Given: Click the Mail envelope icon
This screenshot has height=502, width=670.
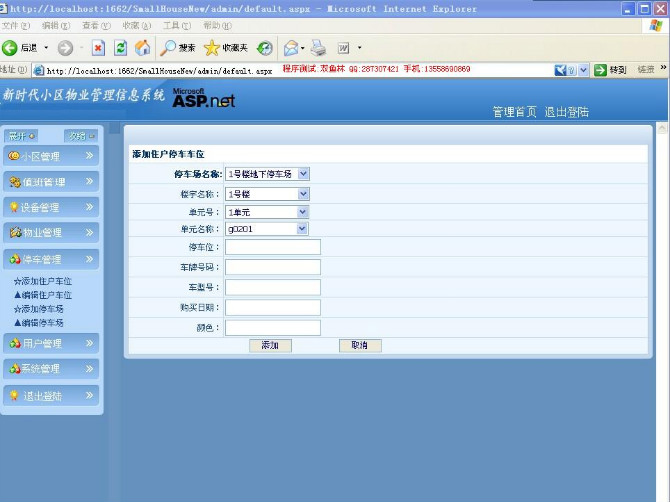Looking at the screenshot, I should click(291, 48).
